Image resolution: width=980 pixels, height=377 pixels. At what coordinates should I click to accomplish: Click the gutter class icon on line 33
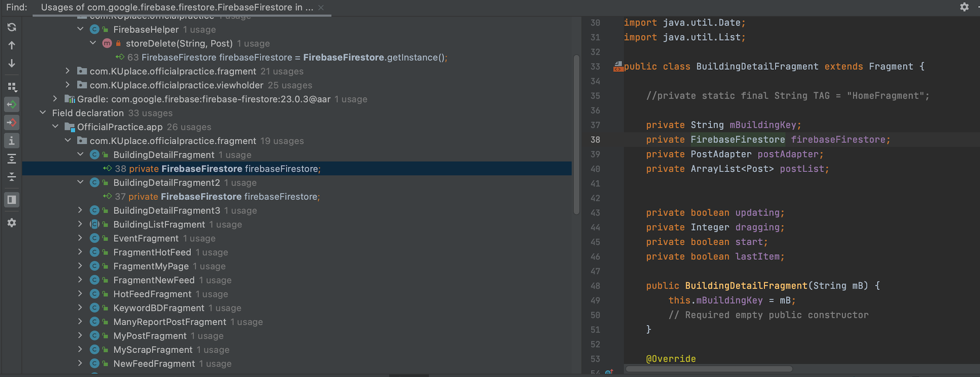[x=618, y=66]
